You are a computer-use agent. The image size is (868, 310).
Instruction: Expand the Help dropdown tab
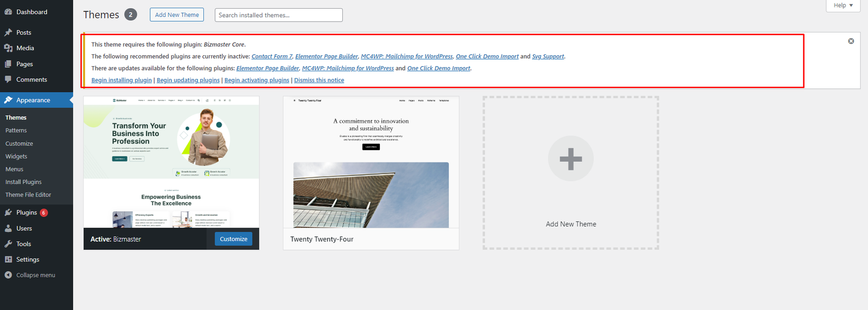(843, 5)
